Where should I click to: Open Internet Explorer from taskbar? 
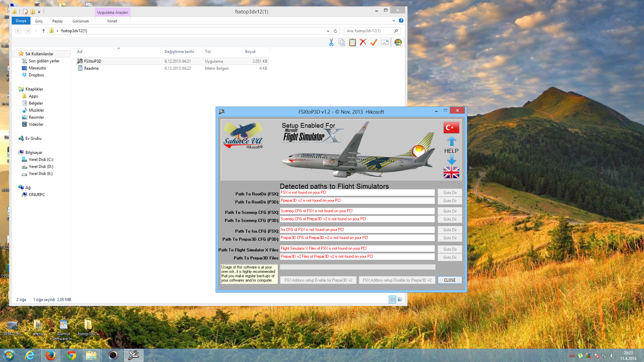click(x=30, y=355)
